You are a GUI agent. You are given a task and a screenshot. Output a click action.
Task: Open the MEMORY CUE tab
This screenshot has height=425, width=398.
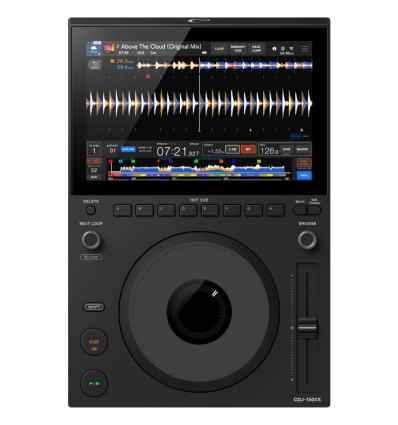238,49
